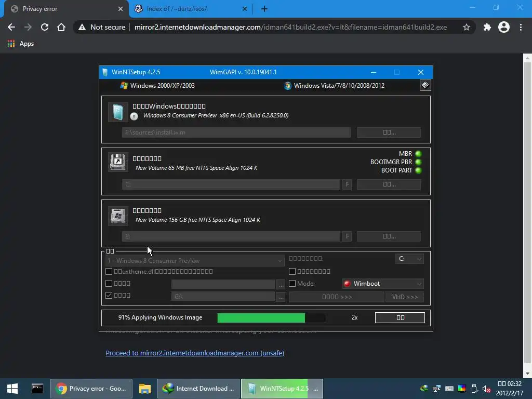Click the F format button for boot drive
This screenshot has height=399, width=532.
(347, 184)
